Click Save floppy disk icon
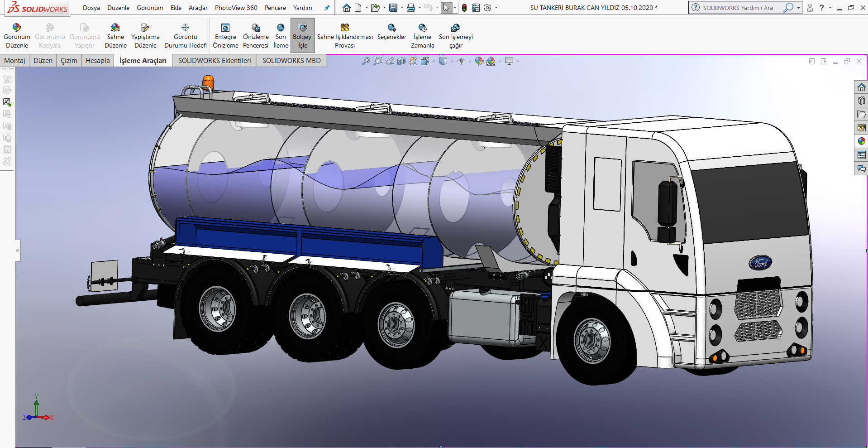 [x=393, y=8]
